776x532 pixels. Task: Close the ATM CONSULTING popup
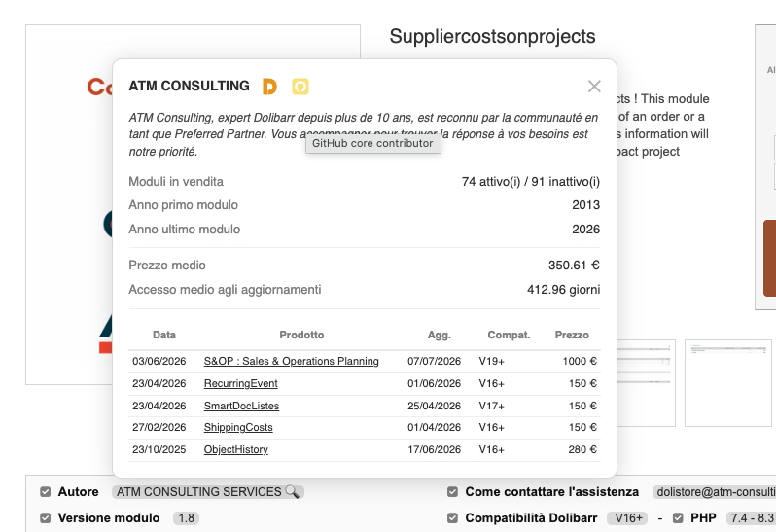coord(594,87)
